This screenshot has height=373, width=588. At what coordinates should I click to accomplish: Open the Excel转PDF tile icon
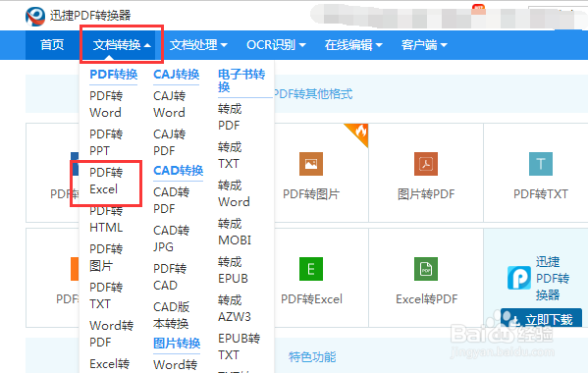coord(426,269)
